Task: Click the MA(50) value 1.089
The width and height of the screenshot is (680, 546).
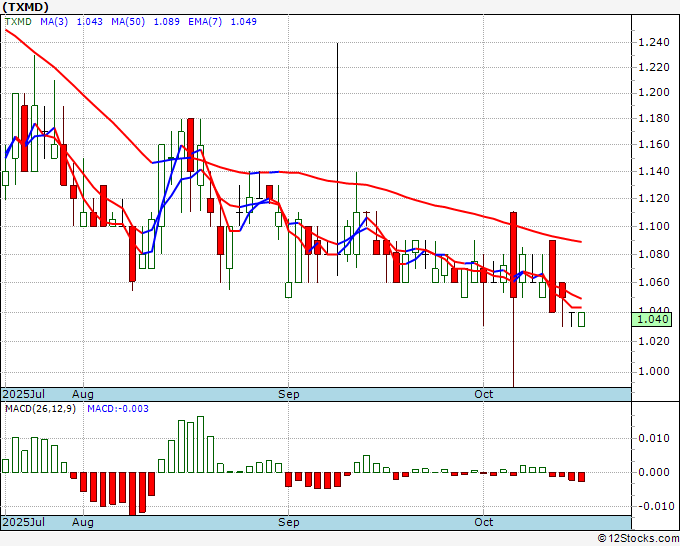Action: (167, 22)
